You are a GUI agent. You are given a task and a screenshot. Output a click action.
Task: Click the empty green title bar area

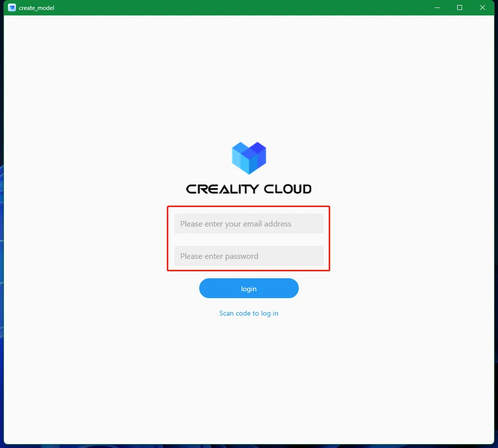(242, 7)
